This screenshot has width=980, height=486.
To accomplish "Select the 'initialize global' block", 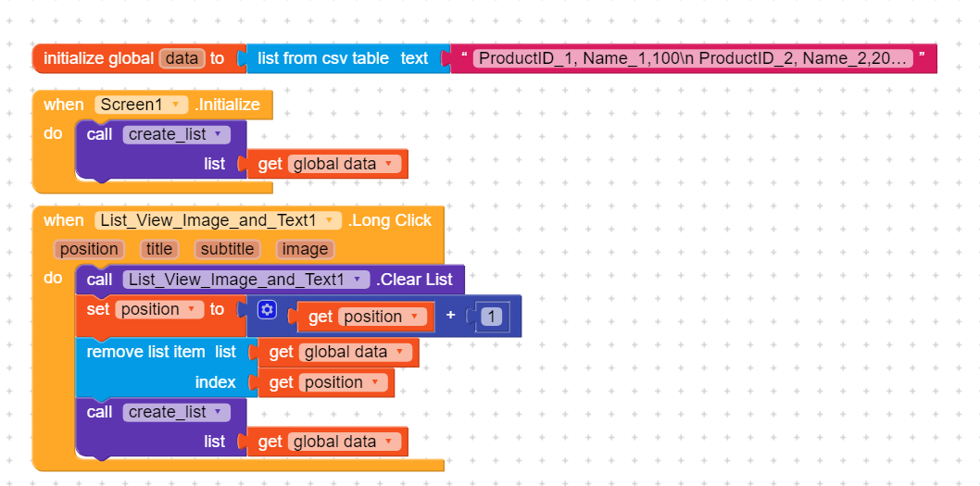I will (x=97, y=58).
